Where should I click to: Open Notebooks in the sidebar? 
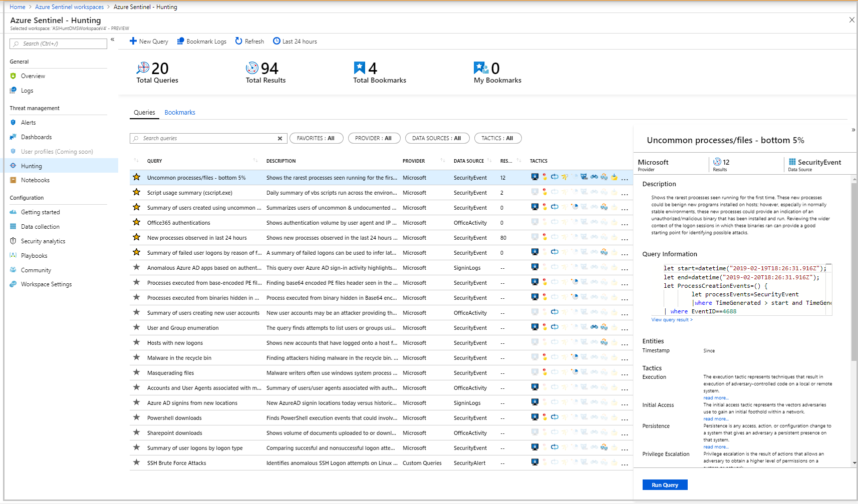pos(36,180)
